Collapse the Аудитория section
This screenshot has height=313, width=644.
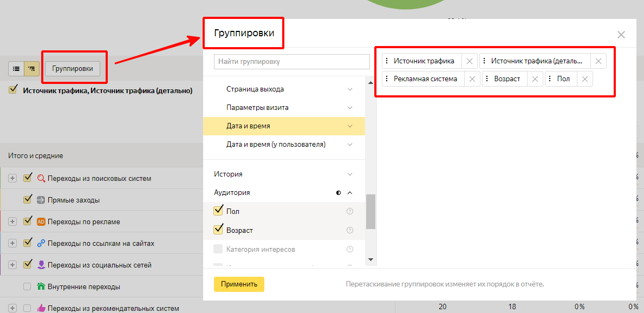349,193
